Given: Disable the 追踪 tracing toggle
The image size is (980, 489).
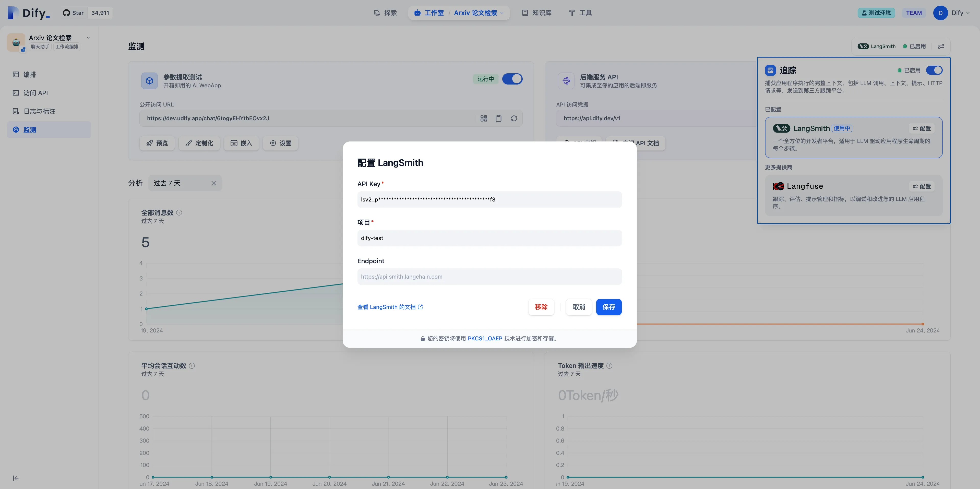Looking at the screenshot, I should pyautogui.click(x=934, y=70).
